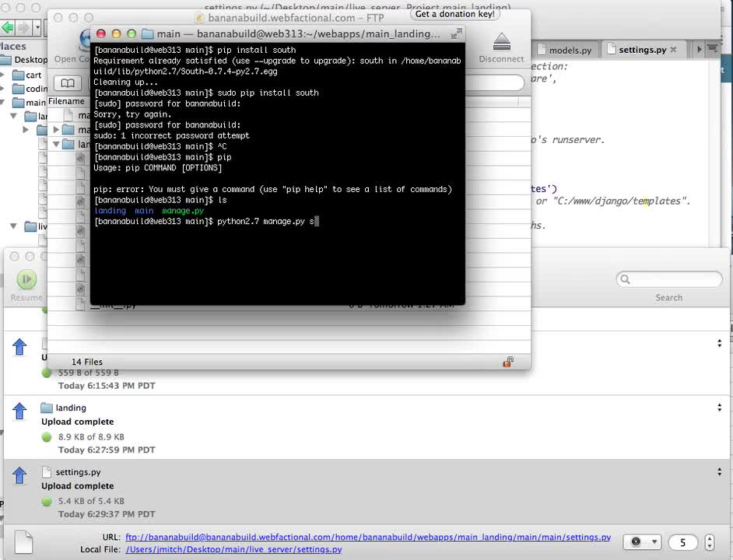Screen dimensions: 733x560
Task: Click the tab scroll right arrow in Komodo
Action: point(699,49)
